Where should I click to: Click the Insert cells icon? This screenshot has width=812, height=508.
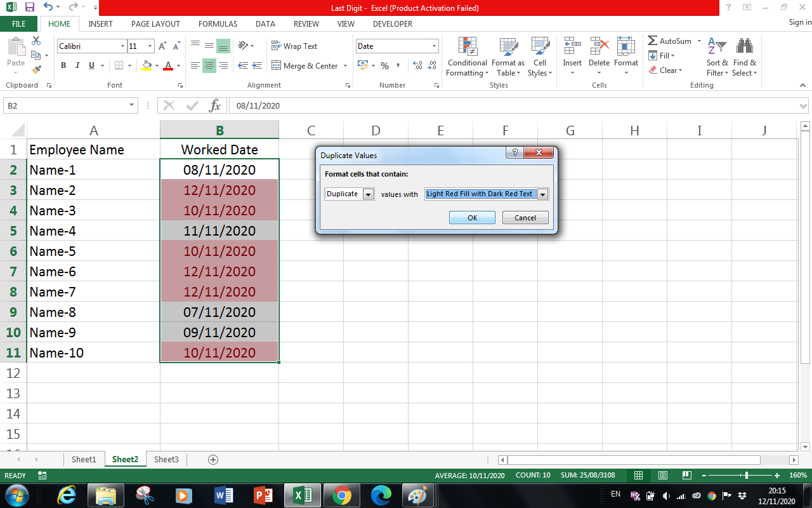572,46
